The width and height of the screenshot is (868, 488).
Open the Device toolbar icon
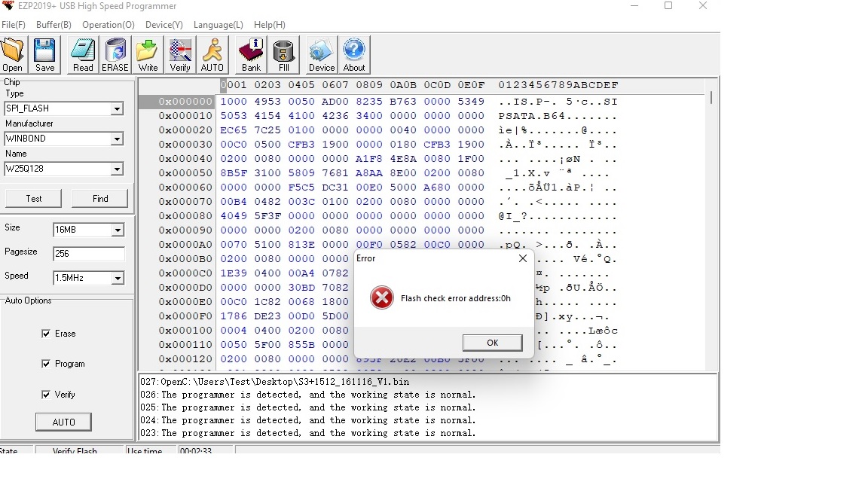(x=322, y=55)
